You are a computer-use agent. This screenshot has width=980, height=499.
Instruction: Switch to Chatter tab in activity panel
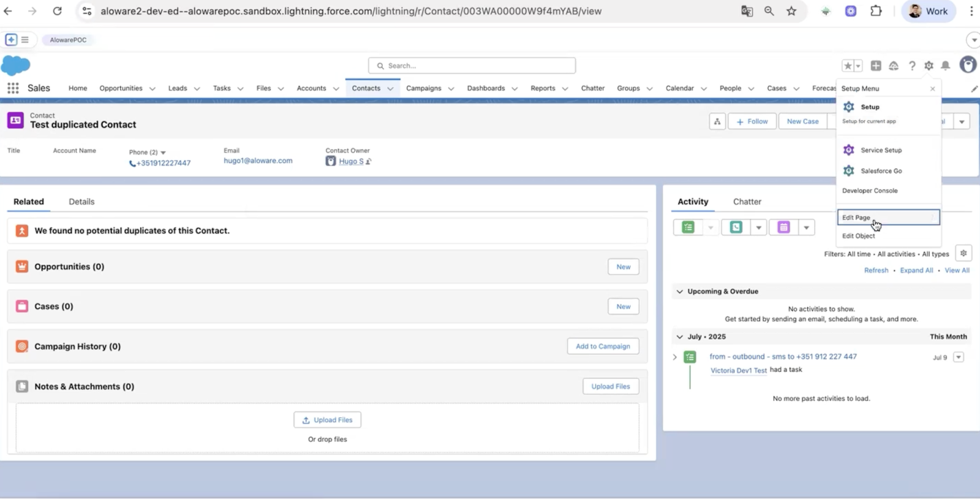pos(747,202)
